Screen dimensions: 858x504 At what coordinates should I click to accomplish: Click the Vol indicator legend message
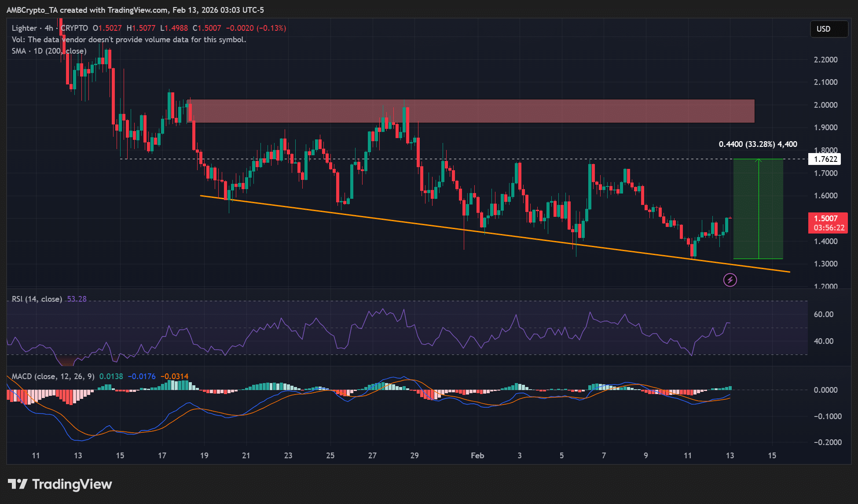pyautogui.click(x=128, y=40)
